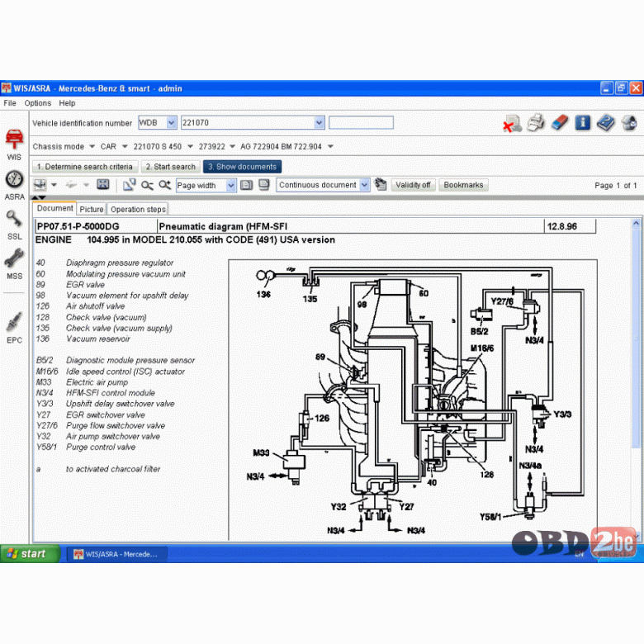The height and width of the screenshot is (644, 644).
Task: Click the Start search step button
Action: pyautogui.click(x=171, y=167)
